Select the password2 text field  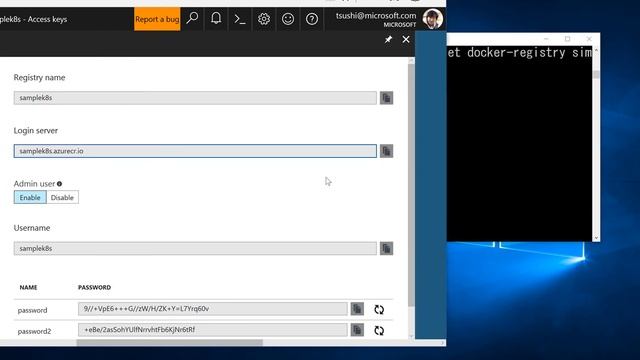point(213,330)
